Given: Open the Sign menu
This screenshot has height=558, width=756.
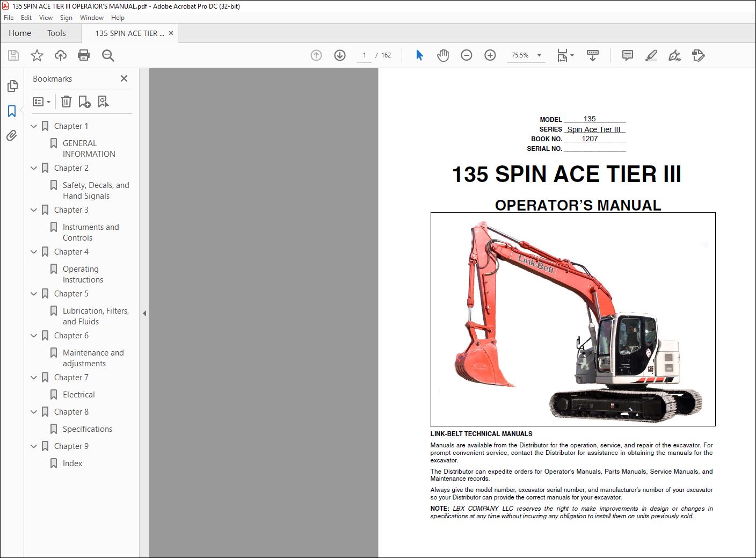Looking at the screenshot, I should (66, 18).
